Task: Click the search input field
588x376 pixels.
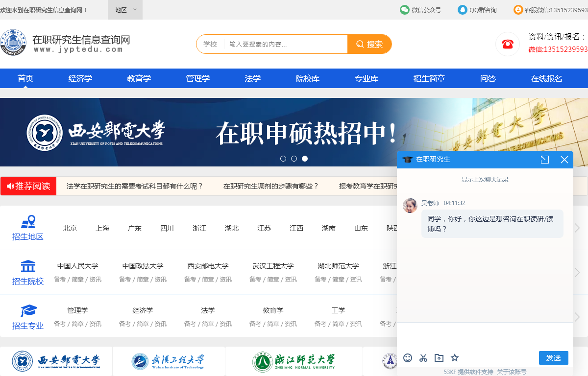Action: pyautogui.click(x=286, y=44)
